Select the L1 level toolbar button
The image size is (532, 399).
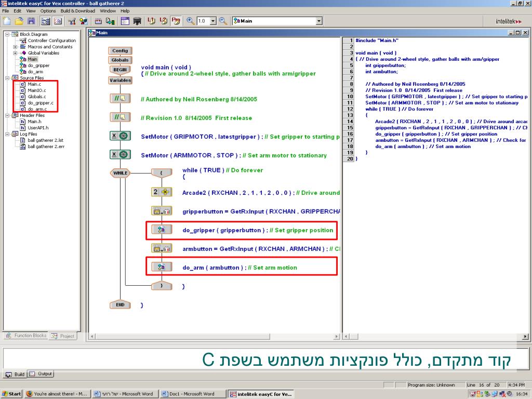coord(151,21)
